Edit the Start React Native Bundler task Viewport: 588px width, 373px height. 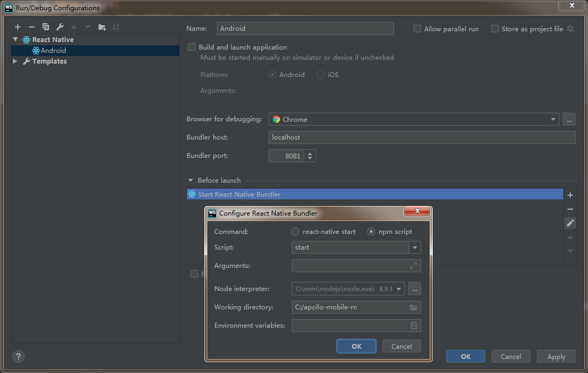tap(570, 223)
